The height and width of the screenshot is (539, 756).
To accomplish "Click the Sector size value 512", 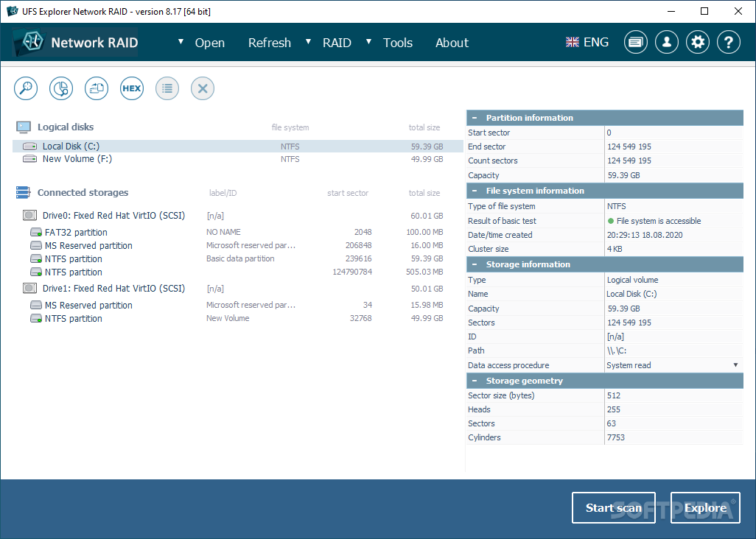I will click(x=614, y=395).
